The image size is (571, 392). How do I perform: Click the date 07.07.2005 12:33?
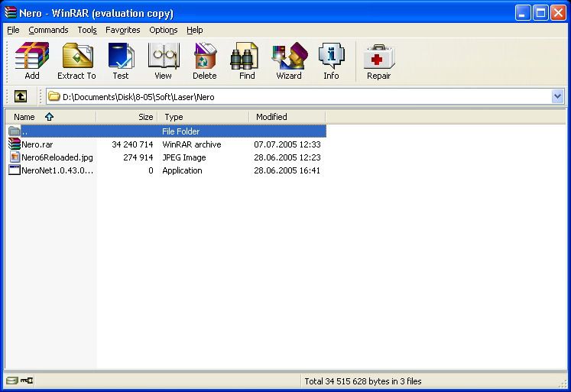click(x=287, y=144)
